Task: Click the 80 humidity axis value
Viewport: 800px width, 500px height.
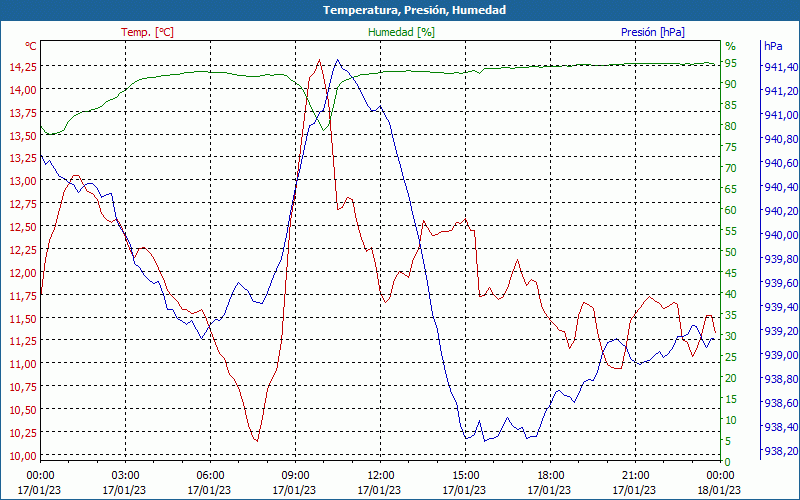Action: coord(731,126)
